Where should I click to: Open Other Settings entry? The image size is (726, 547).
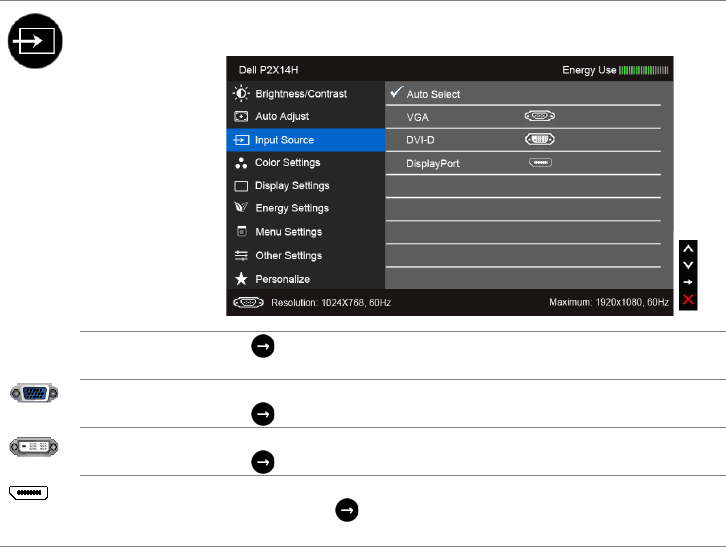click(x=306, y=255)
